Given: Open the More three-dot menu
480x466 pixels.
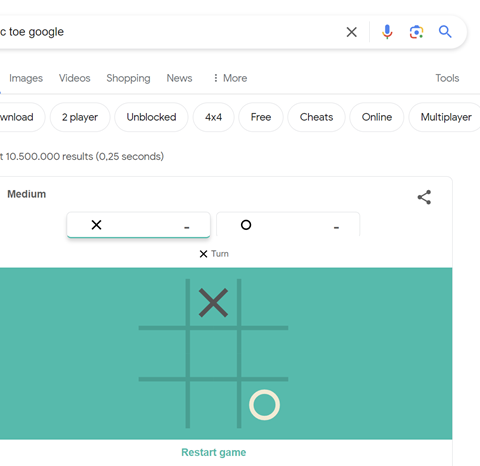Looking at the screenshot, I should point(230,78).
